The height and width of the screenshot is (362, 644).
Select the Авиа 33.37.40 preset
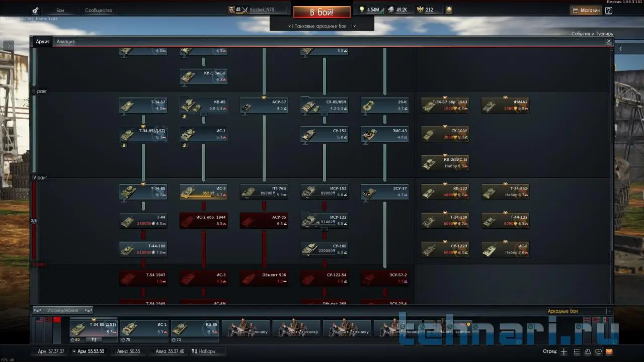[x=167, y=351]
